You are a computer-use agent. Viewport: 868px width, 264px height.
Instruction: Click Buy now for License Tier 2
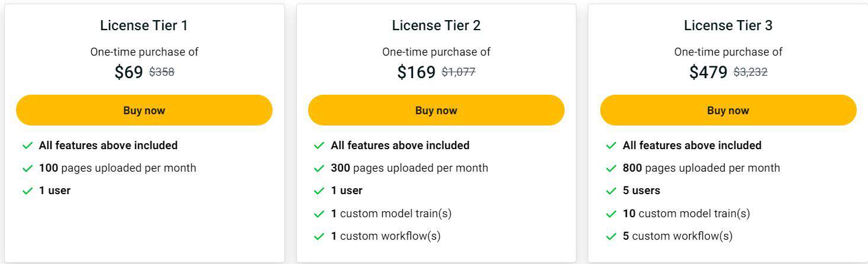436,110
